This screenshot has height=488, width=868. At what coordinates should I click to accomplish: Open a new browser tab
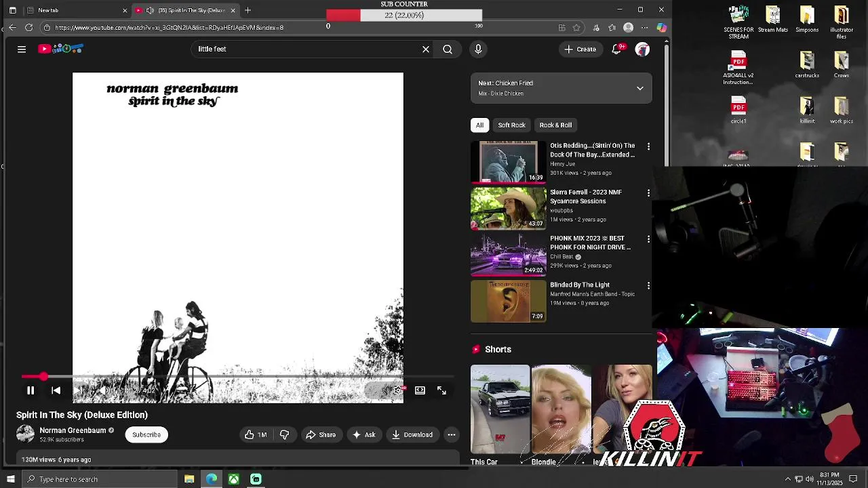[x=248, y=10]
